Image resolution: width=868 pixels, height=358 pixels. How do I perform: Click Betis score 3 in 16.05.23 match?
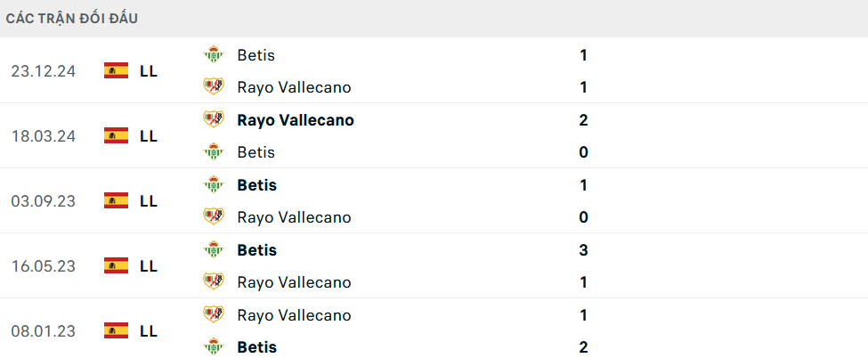pos(583,250)
